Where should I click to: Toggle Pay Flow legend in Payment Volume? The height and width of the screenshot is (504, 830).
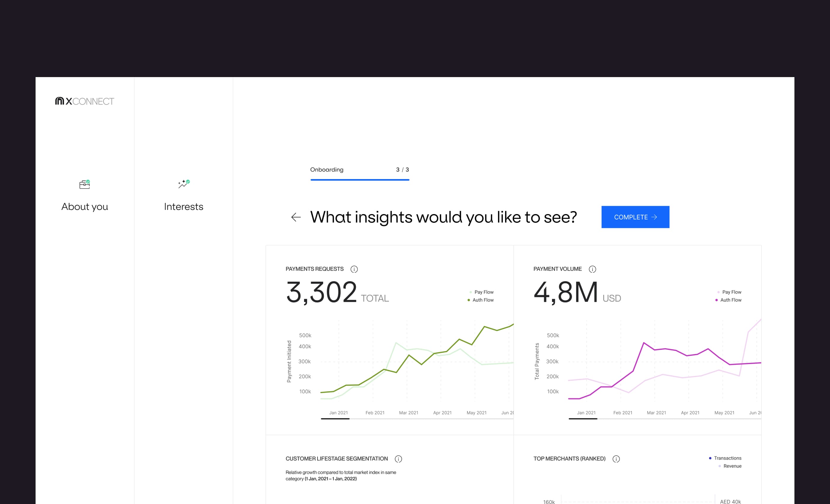point(729,292)
